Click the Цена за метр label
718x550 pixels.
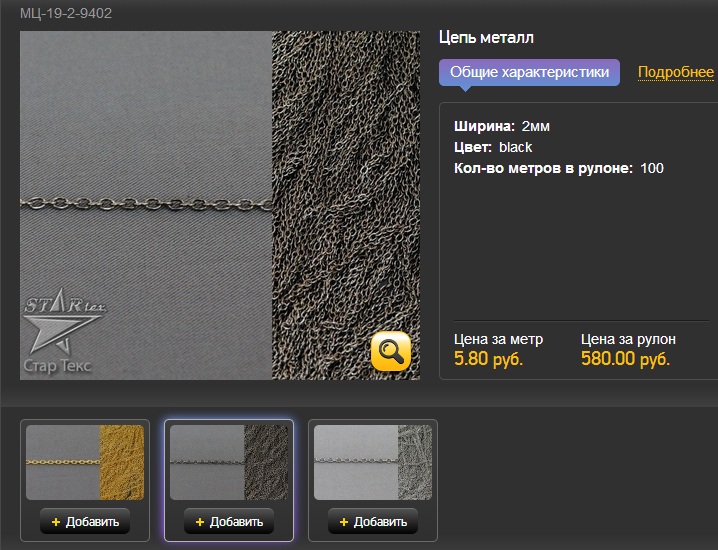click(x=499, y=339)
